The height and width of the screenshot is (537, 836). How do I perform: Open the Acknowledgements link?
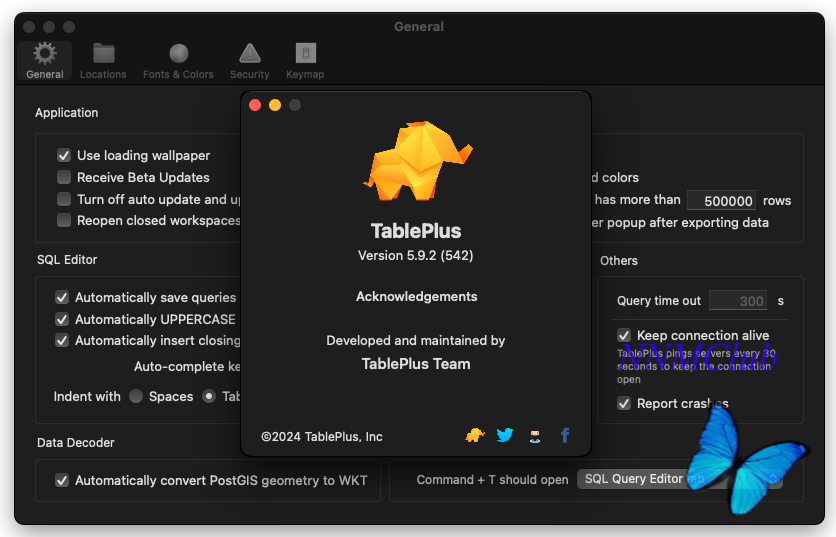416,296
